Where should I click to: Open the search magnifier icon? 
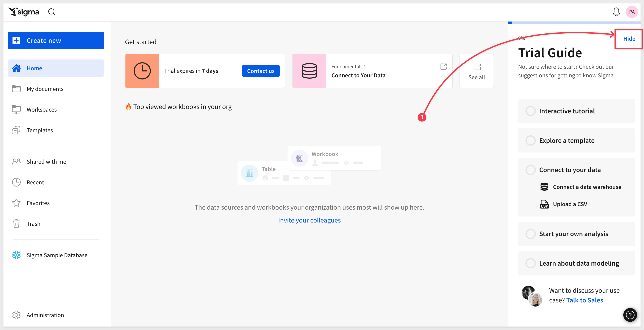(52, 12)
